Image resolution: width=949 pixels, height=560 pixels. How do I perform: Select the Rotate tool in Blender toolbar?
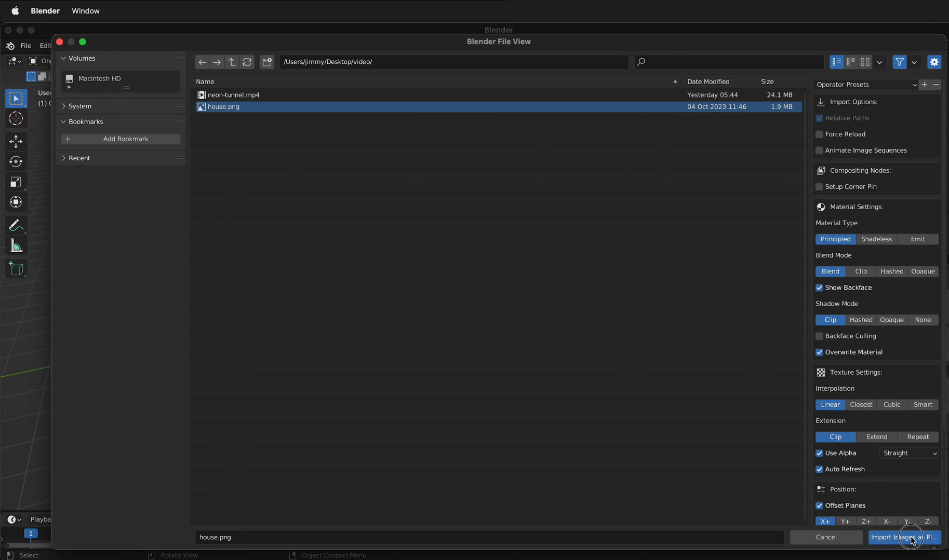[16, 161]
